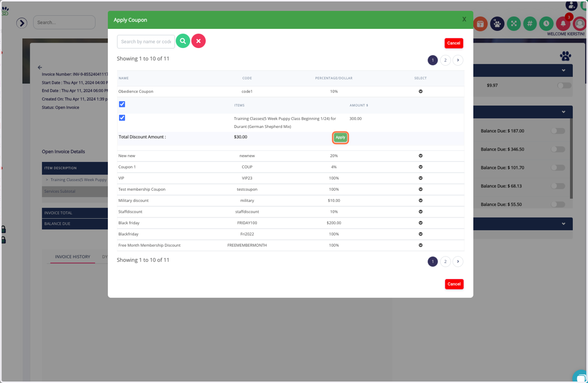Viewport: 588px width, 383px height.
Task: Click INVOICE TOTAL row label
Action: click(58, 213)
